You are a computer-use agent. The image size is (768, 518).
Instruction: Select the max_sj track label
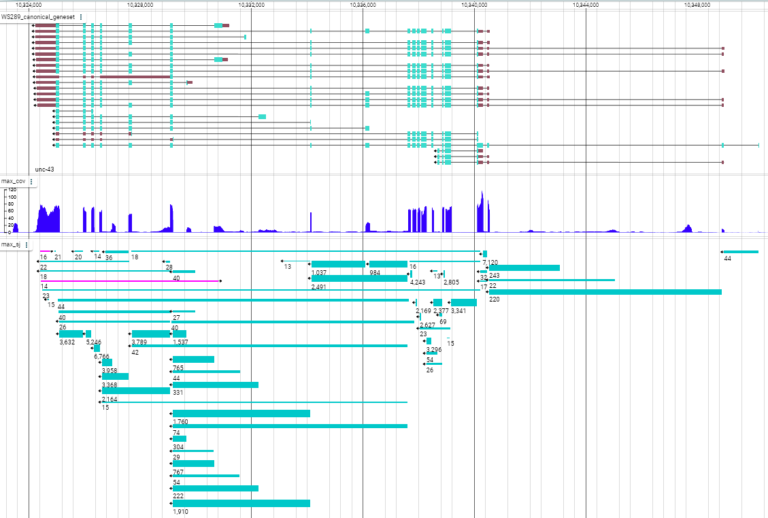click(11, 244)
